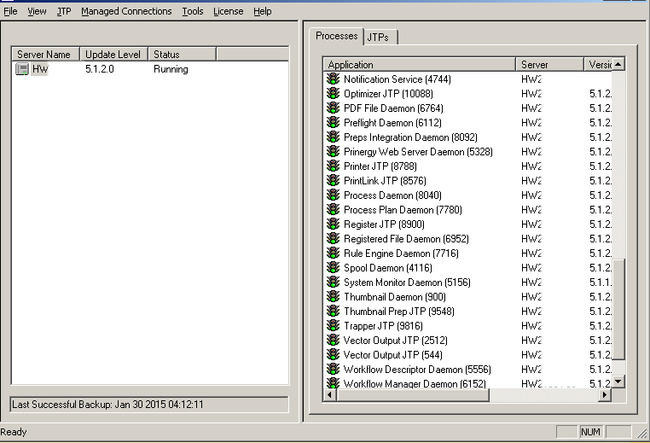The height and width of the screenshot is (443, 650).
Task: Click the traffic light icon for Notification Service
Action: 333,78
